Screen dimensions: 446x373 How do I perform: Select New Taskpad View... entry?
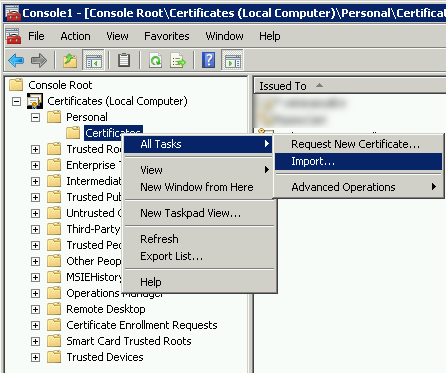tap(199, 213)
